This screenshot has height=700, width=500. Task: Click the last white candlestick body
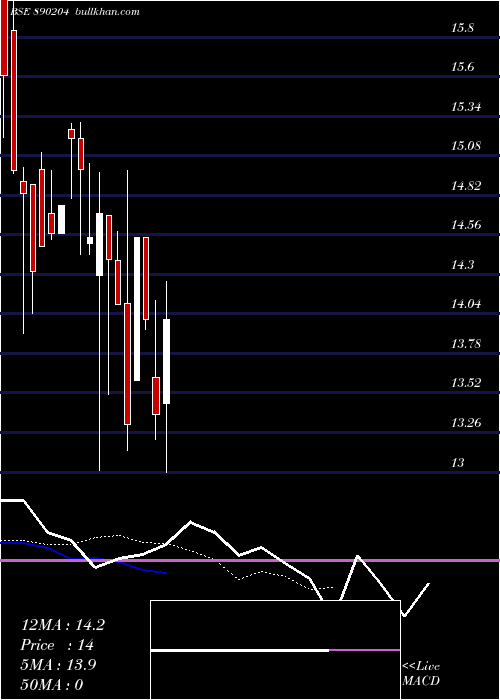coord(167,362)
